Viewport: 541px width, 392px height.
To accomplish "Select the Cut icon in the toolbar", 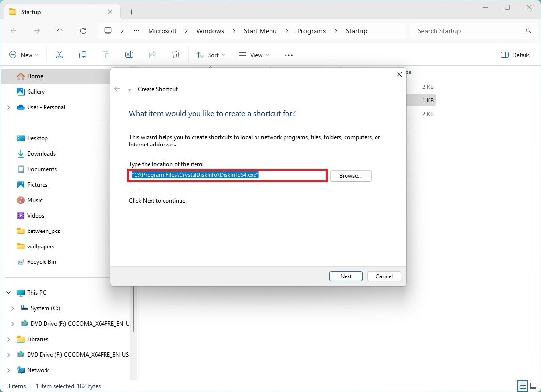I will (x=59, y=55).
